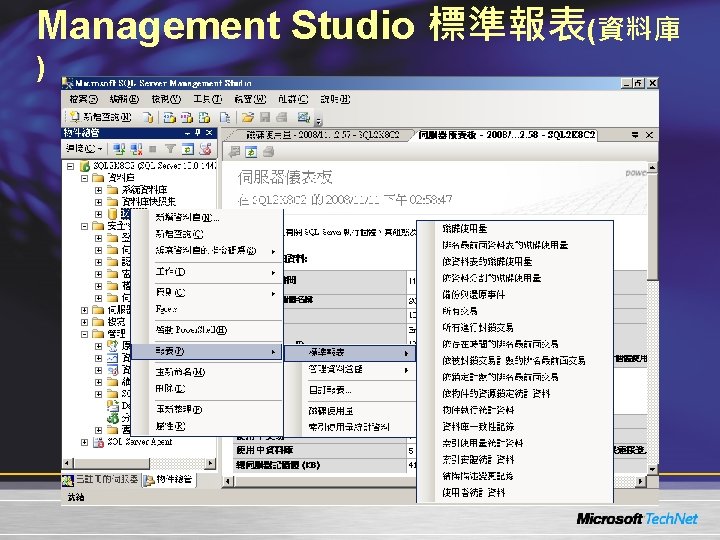The height and width of the screenshot is (540, 720).
Task: Select Standard Reports (標準報表) submenu item
Action: click(x=350, y=353)
